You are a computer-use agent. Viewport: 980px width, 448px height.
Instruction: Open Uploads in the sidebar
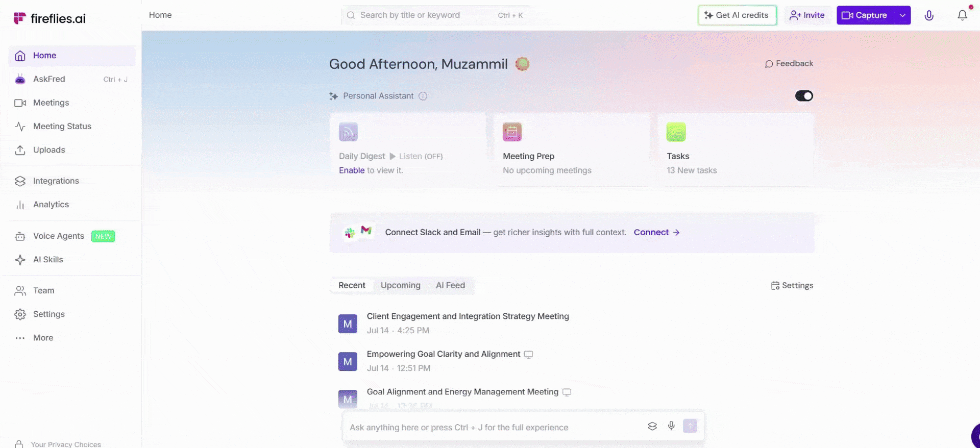(72, 150)
